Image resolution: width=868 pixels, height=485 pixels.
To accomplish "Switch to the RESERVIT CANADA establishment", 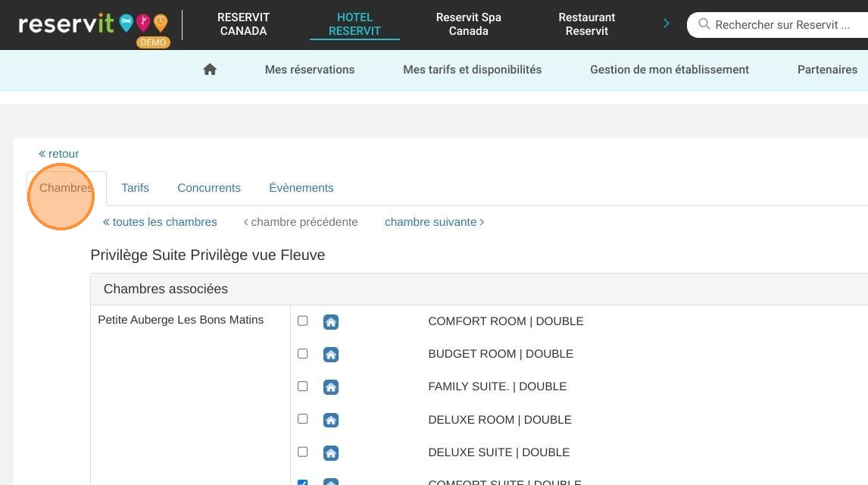I will pyautogui.click(x=244, y=24).
